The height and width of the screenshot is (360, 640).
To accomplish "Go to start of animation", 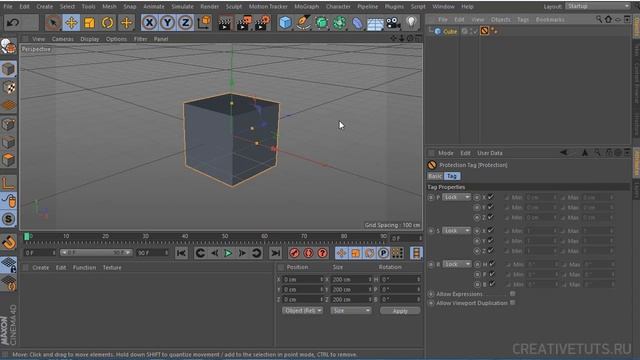I will (x=181, y=253).
